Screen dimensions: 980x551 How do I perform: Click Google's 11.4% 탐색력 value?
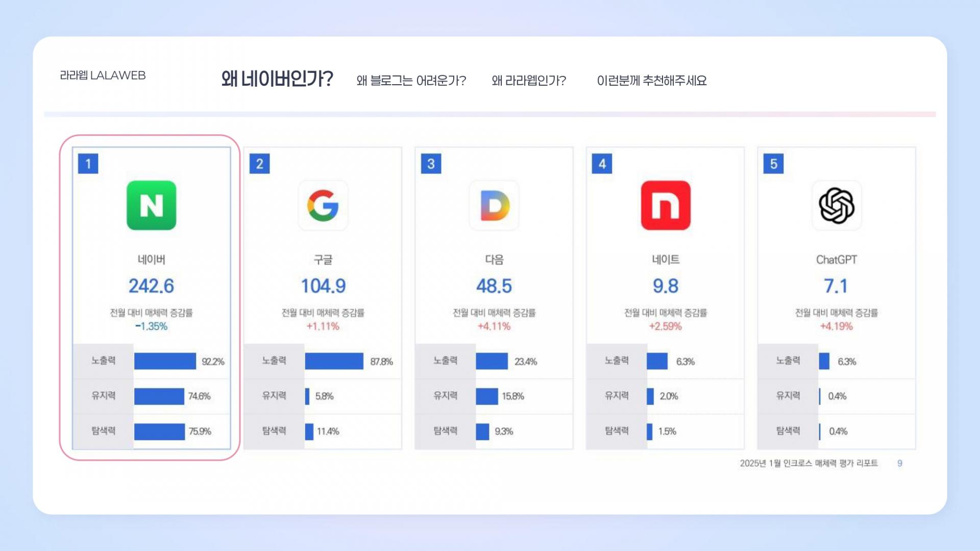pos(328,432)
